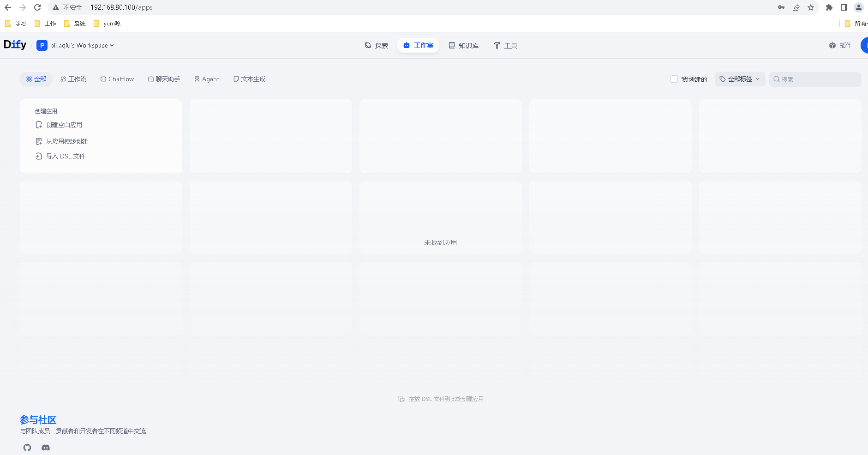Select the 工作室 tab
Screen dimensions: 868x455
pyautogui.click(x=418, y=45)
